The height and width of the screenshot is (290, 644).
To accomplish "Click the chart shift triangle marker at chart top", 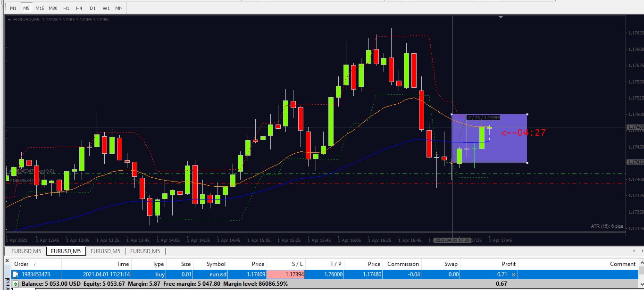I will 501,17.
